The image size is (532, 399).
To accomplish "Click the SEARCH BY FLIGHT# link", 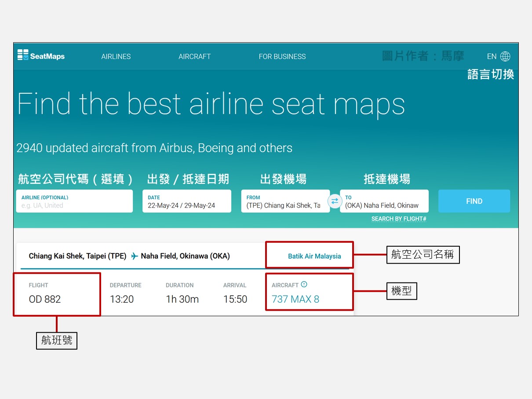I will click(399, 219).
